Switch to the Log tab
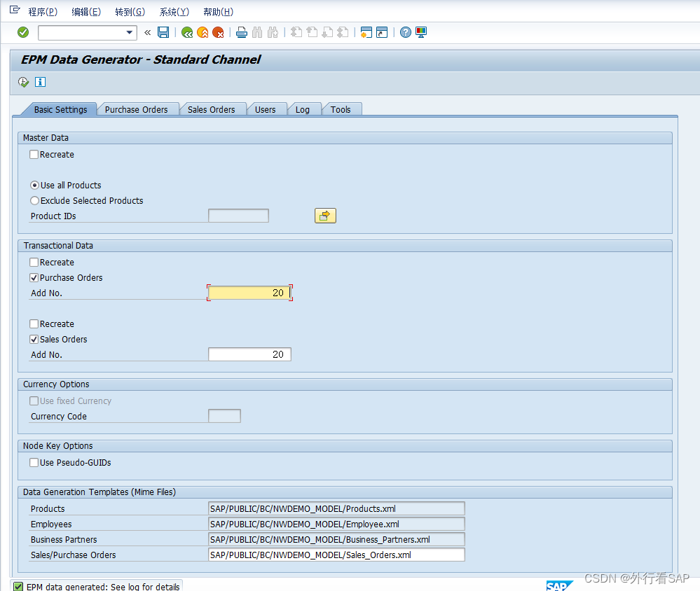Image resolution: width=700 pixels, height=591 pixels. (302, 109)
